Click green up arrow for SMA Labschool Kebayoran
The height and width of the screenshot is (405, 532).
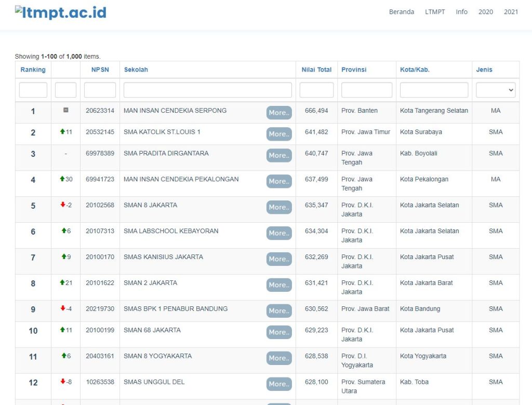click(x=64, y=231)
